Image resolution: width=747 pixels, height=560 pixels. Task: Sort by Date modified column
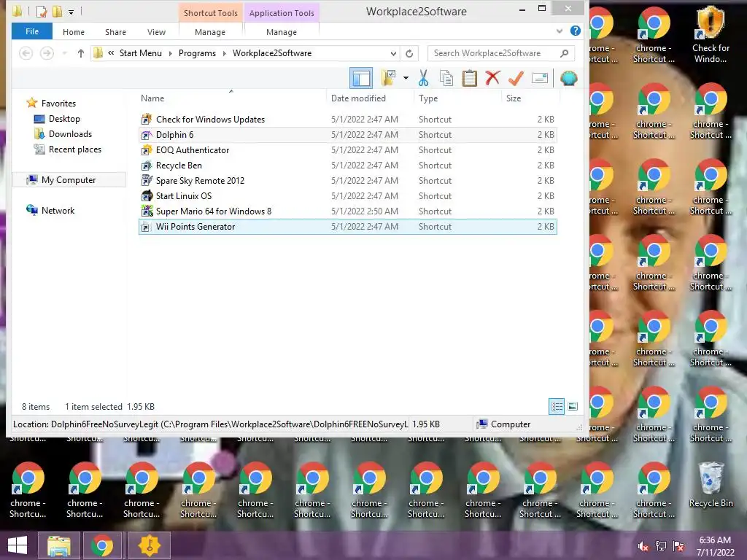click(x=358, y=98)
